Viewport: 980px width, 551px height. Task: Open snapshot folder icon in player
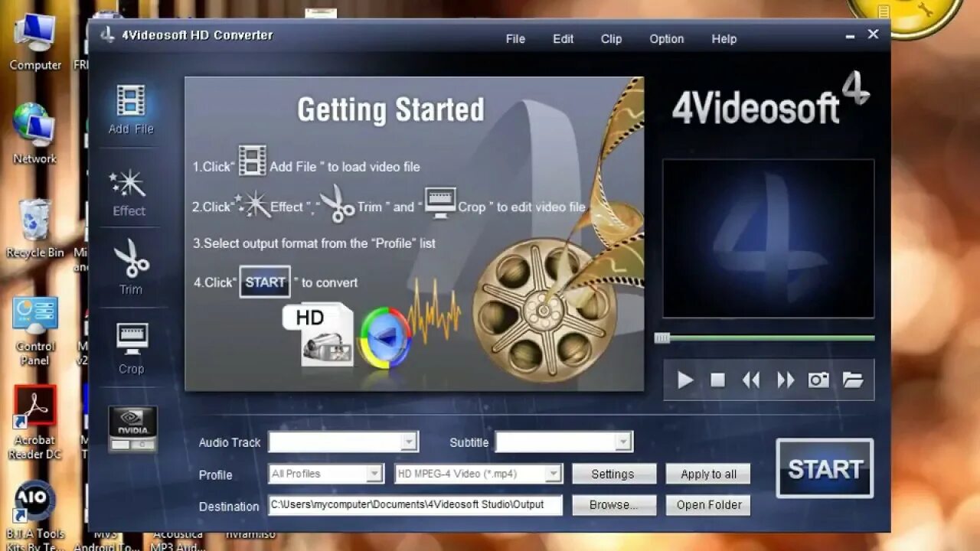[x=853, y=380]
